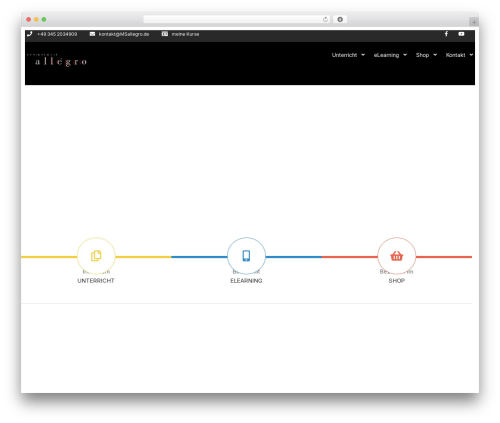This screenshot has height=423, width=500.
Task: Open the Unterricht navigation item
Action: (x=344, y=55)
